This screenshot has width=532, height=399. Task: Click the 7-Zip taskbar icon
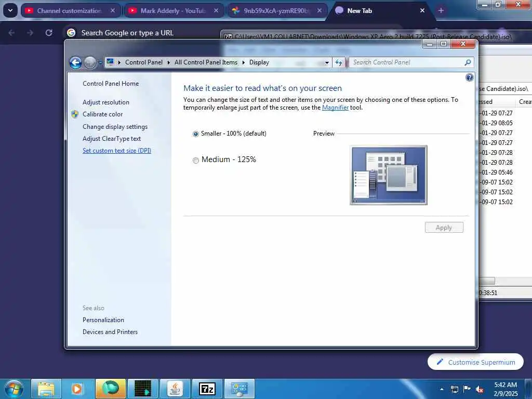(x=207, y=389)
